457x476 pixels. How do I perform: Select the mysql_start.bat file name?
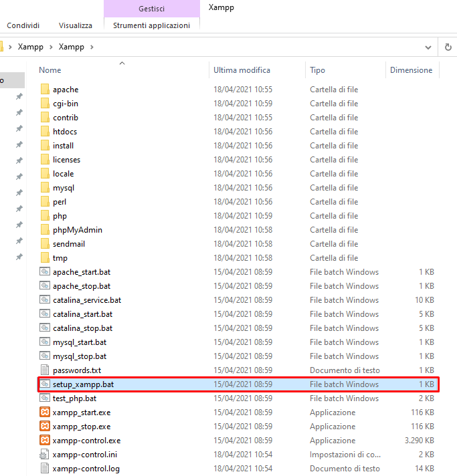pyautogui.click(x=80, y=342)
